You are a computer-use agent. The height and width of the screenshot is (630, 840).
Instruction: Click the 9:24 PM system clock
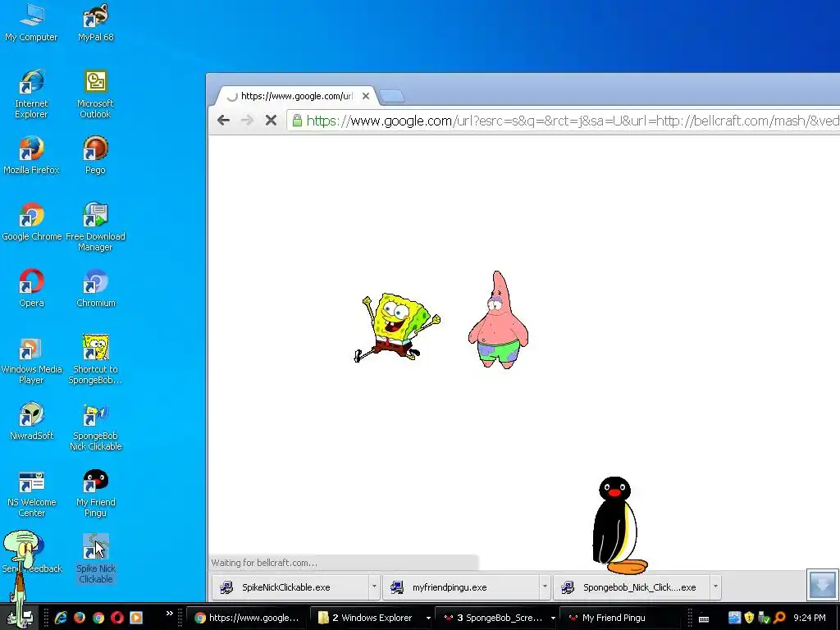point(810,618)
